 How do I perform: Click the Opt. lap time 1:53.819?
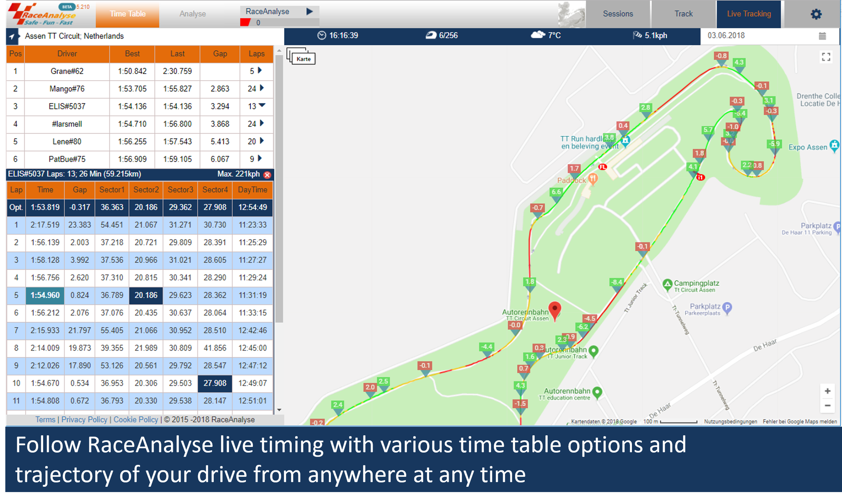[x=45, y=208]
